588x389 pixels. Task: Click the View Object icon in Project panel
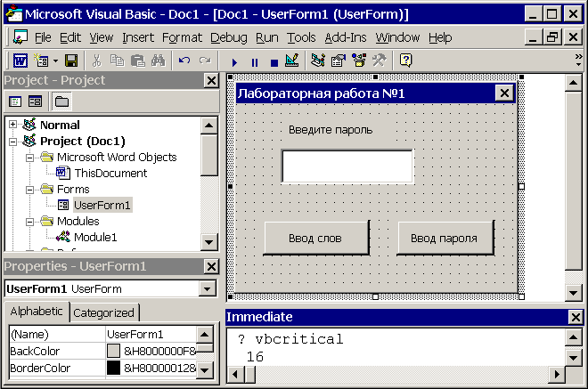(36, 101)
